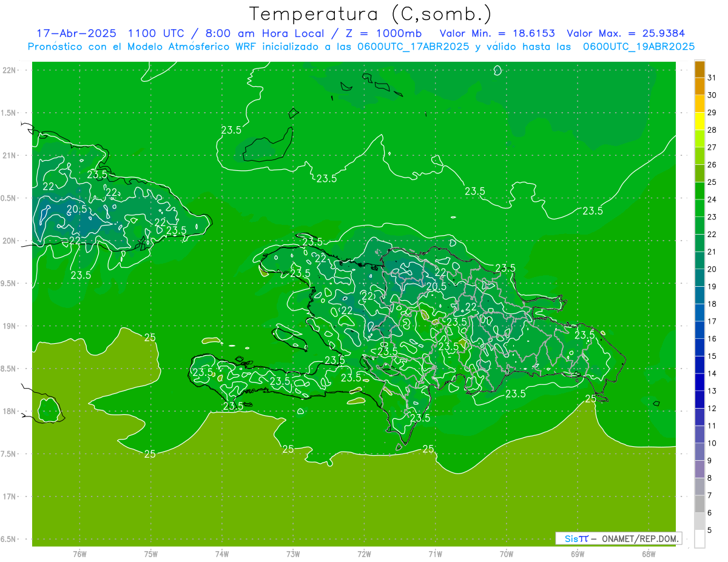Screen dimensions: 728x562
Task: Click color scale value '27'
Action: coord(712,147)
